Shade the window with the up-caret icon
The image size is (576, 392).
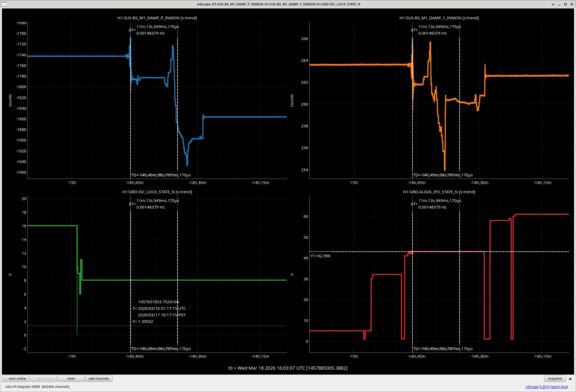pyautogui.click(x=553, y=4)
